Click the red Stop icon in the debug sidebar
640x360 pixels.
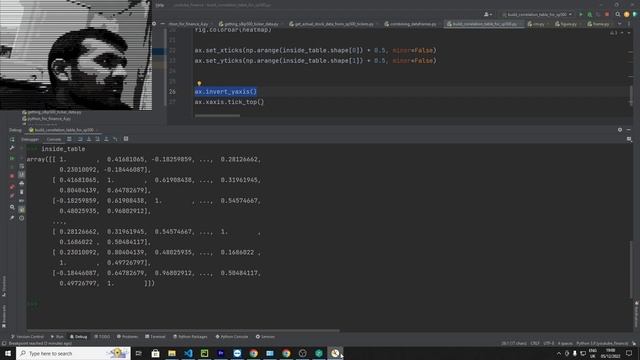click(x=12, y=176)
